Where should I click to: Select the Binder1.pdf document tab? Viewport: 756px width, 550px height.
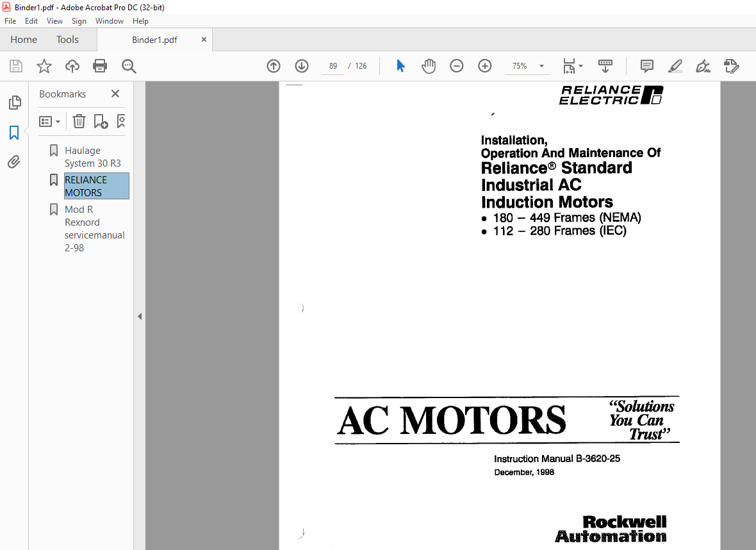click(x=154, y=40)
